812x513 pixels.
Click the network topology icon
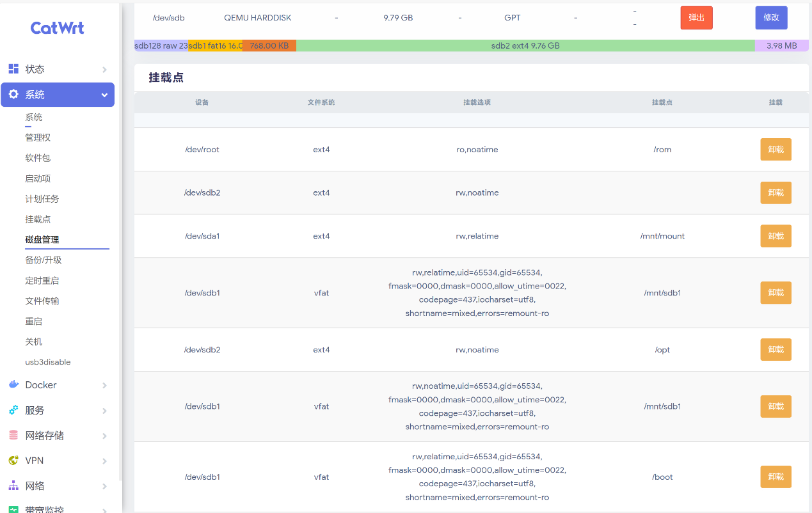(13, 485)
